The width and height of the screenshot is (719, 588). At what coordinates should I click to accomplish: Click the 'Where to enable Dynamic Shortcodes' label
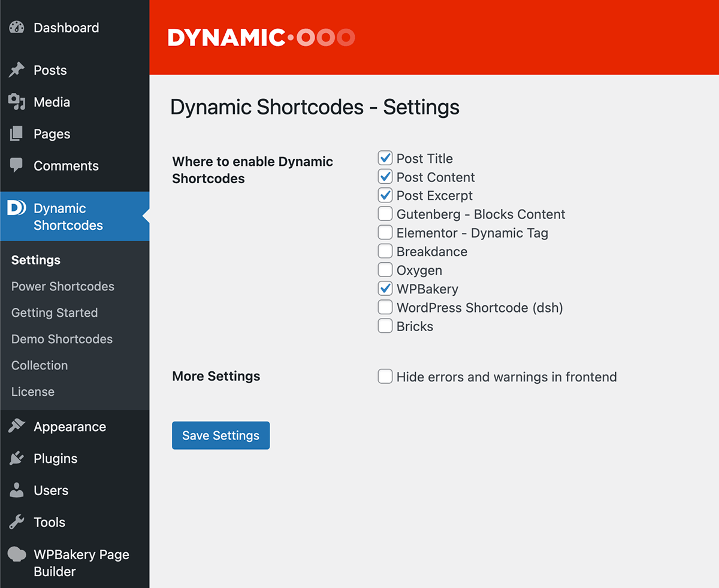[252, 170]
